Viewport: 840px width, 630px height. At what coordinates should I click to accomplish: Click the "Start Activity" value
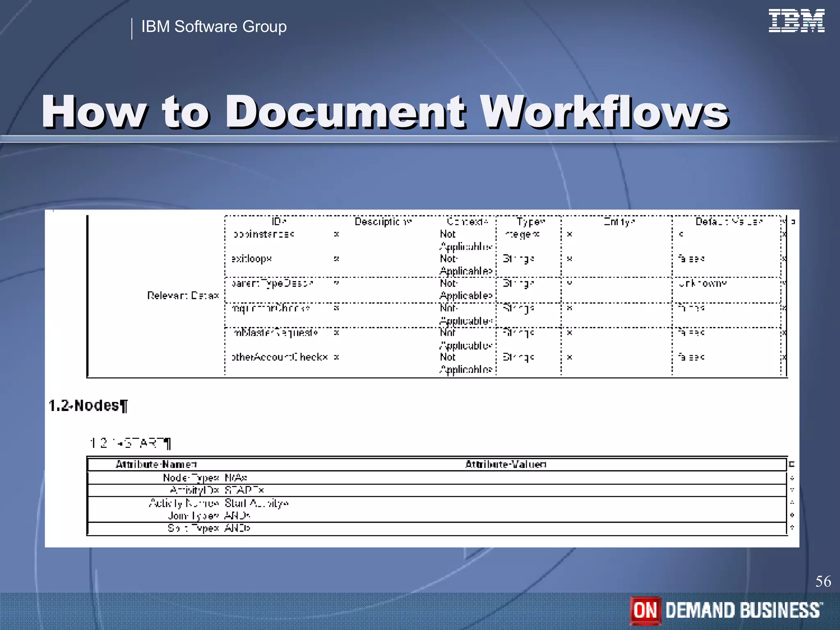pos(257,503)
